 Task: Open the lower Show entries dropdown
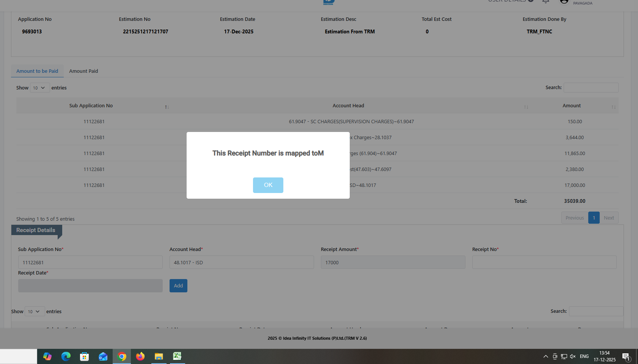35,311
